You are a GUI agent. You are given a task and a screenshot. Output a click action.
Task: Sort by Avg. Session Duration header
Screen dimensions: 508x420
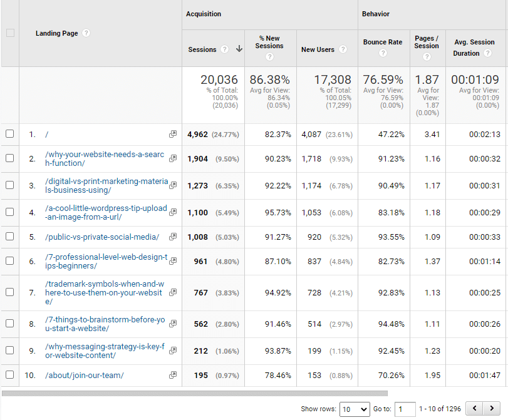pyautogui.click(x=474, y=48)
